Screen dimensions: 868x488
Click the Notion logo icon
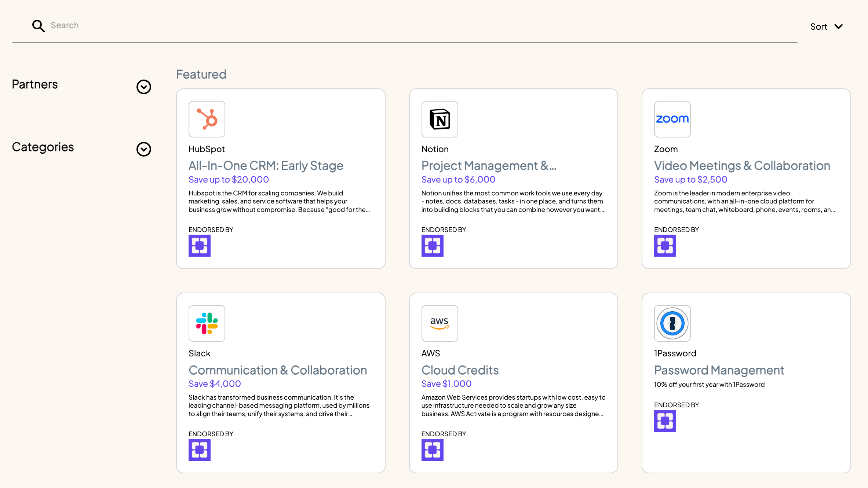tap(440, 119)
